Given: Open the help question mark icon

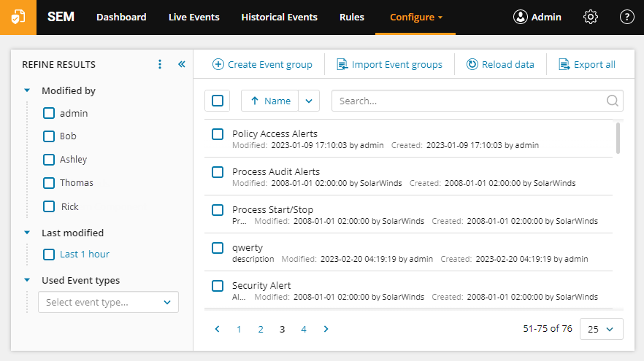Looking at the screenshot, I should tap(626, 18).
